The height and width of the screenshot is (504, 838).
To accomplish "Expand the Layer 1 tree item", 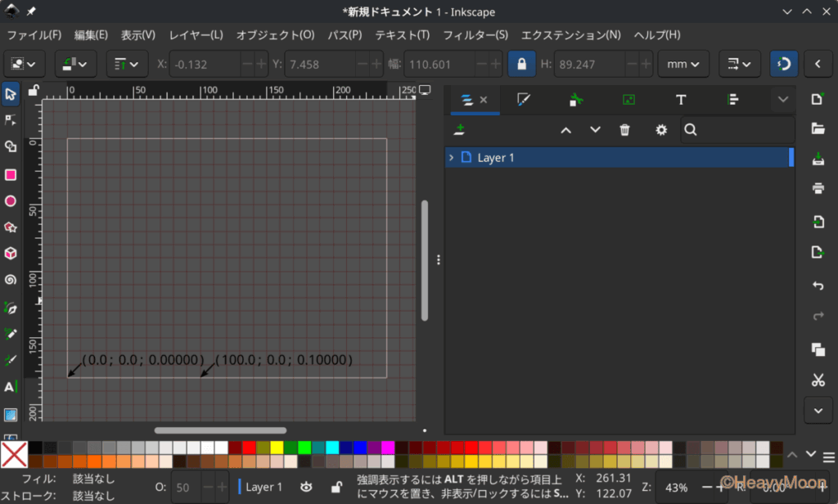I will [x=451, y=157].
